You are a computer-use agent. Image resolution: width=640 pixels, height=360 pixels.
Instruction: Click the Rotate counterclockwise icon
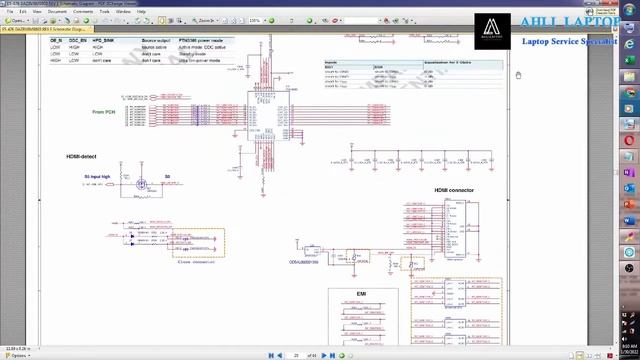point(138,21)
